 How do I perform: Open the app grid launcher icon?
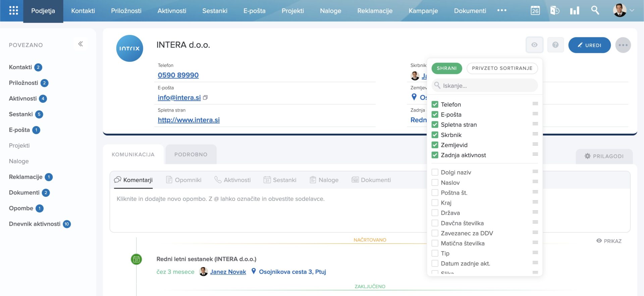(x=13, y=11)
